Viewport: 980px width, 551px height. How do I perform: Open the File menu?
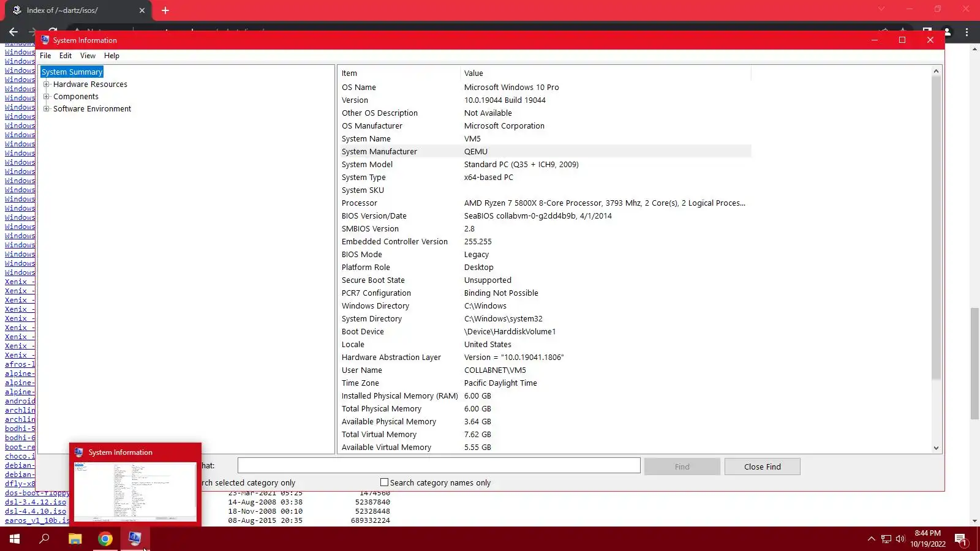coord(45,56)
